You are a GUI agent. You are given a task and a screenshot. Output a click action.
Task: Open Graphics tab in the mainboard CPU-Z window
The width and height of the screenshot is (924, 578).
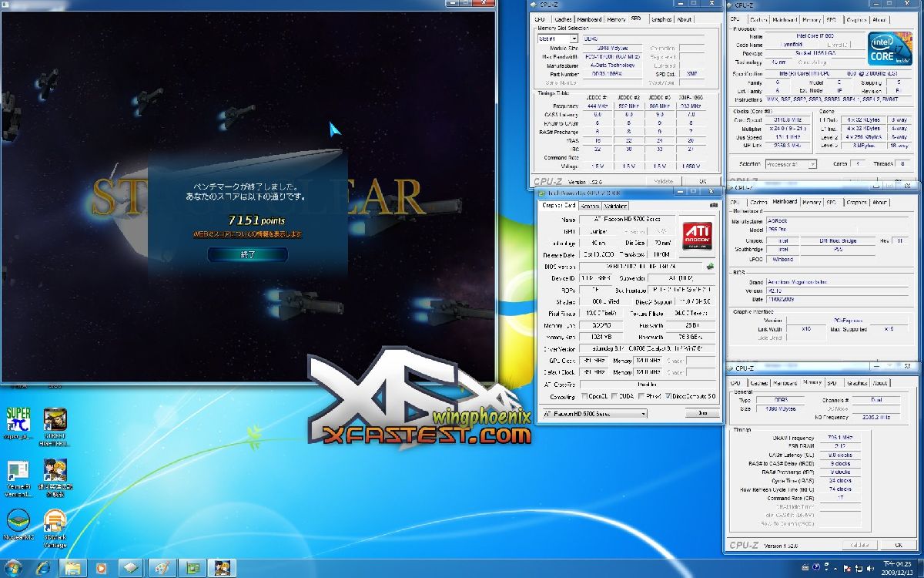(x=856, y=202)
